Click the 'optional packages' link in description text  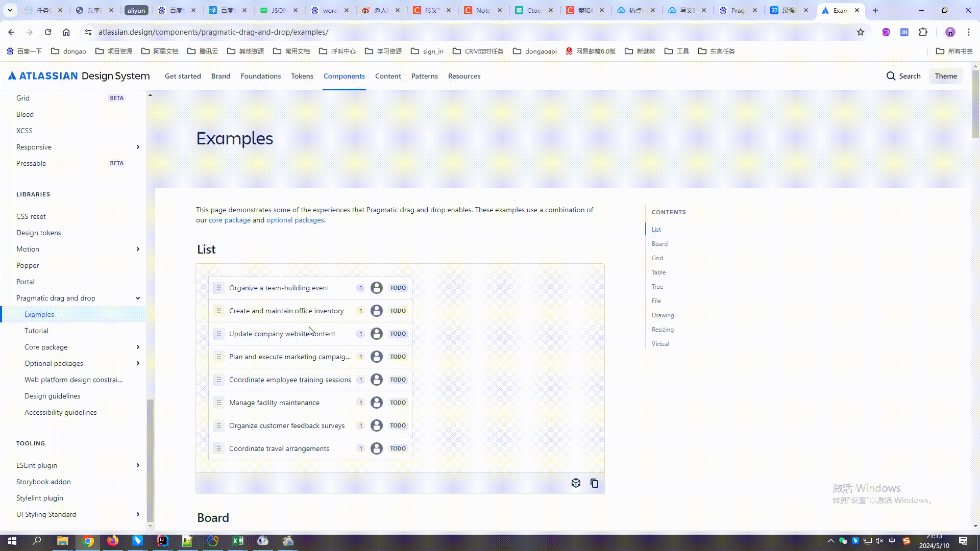click(296, 220)
